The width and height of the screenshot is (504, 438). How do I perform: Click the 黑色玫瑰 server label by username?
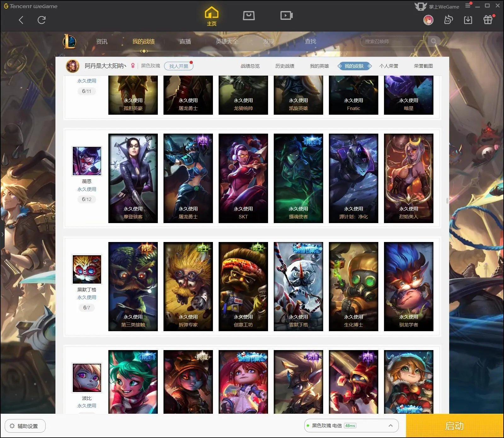click(x=151, y=66)
